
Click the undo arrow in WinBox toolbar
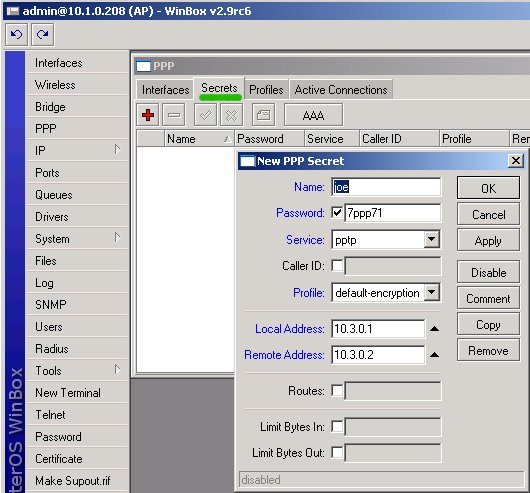[x=17, y=34]
